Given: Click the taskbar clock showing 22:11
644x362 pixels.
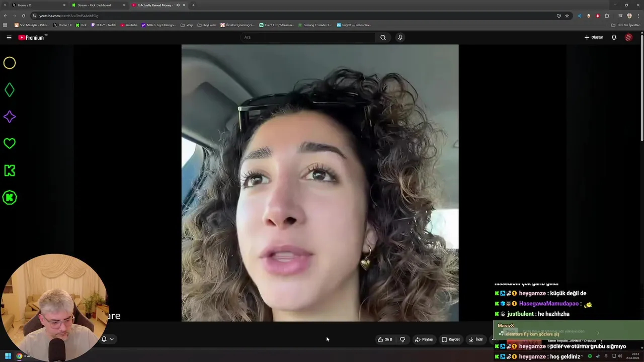Looking at the screenshot, I should tap(631, 356).
